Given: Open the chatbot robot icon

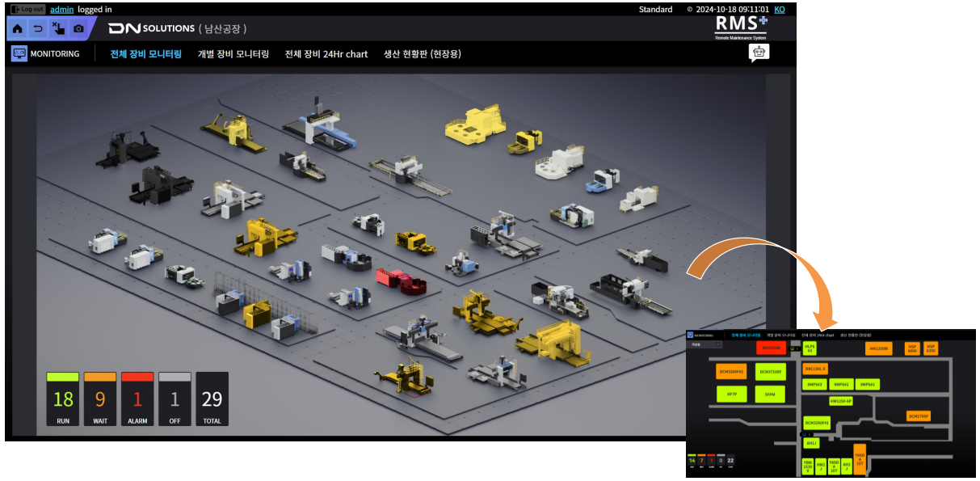Looking at the screenshot, I should (759, 53).
